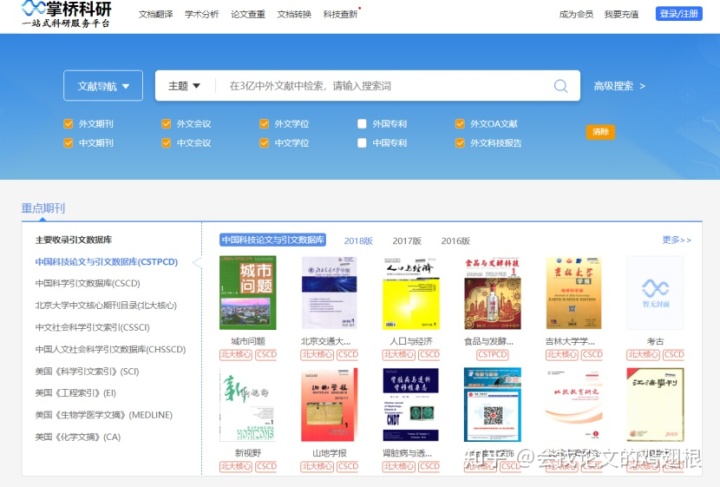Open the 人口与经济 journal cover
The image size is (720, 487).
[411, 292]
